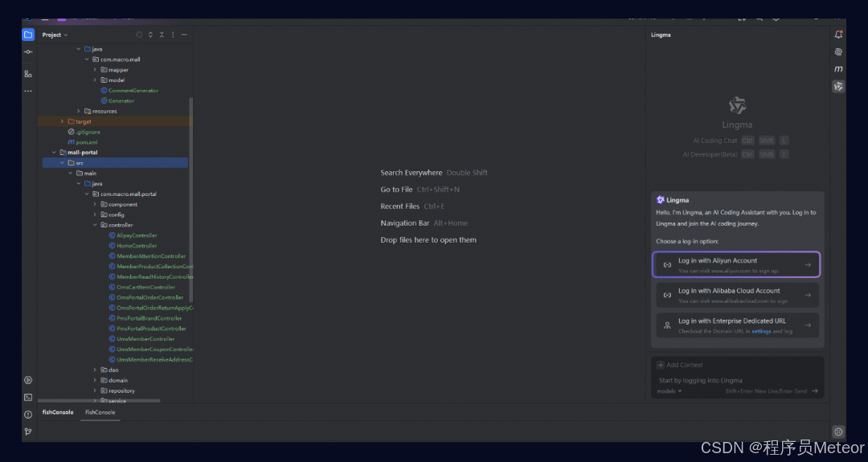Open the Structure tool window icon

click(27, 74)
